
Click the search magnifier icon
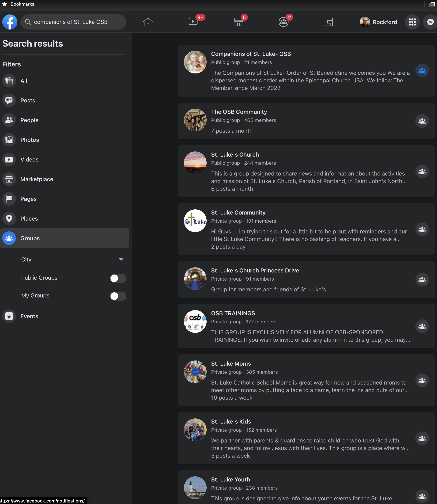pos(28,22)
